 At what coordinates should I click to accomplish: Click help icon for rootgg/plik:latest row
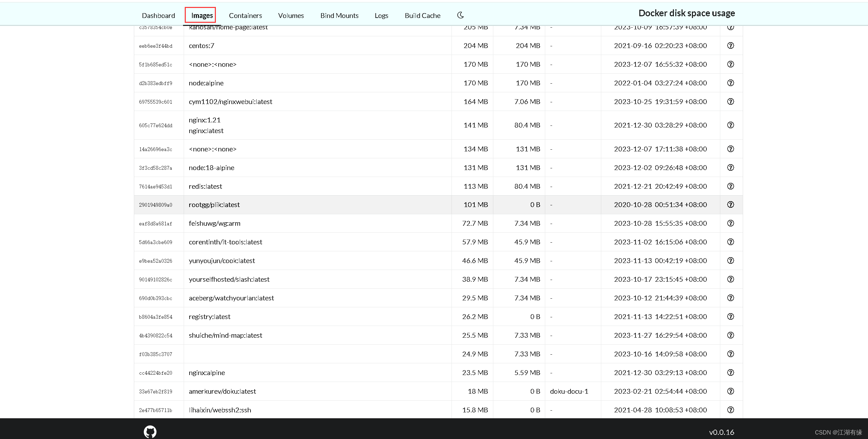point(730,205)
